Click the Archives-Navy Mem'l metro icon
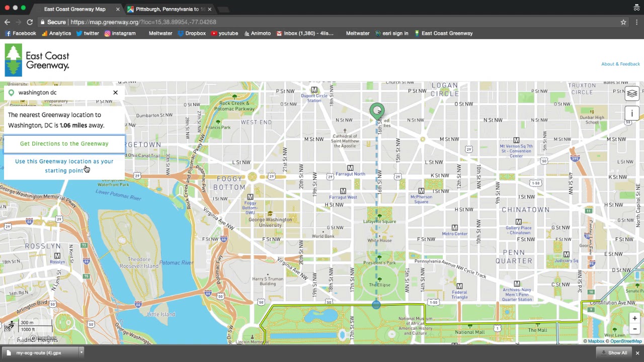The image size is (644, 362). [517, 284]
